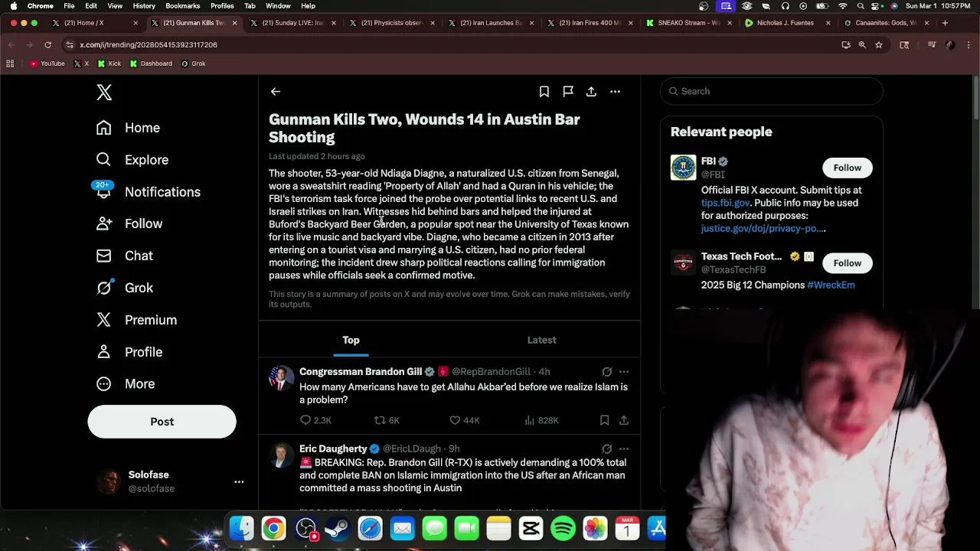Open Chrome's Bookmarks menu
Screen dimensions: 980x551
pos(182,6)
